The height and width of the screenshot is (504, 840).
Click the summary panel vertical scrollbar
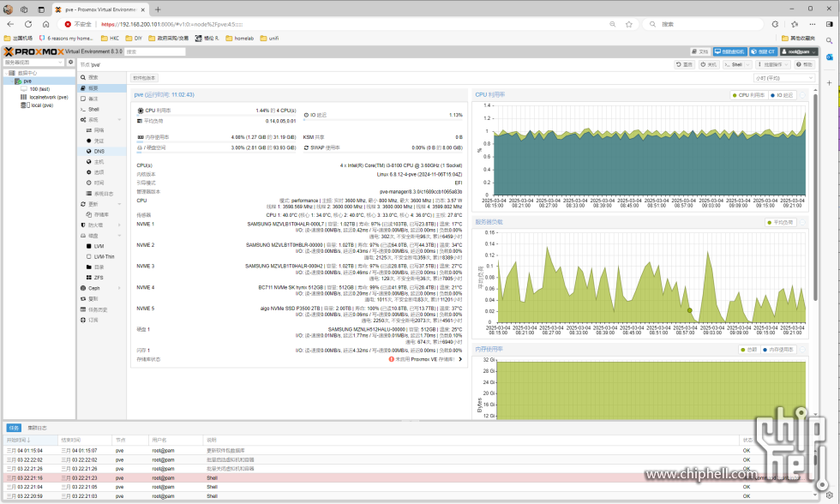pos(815,198)
